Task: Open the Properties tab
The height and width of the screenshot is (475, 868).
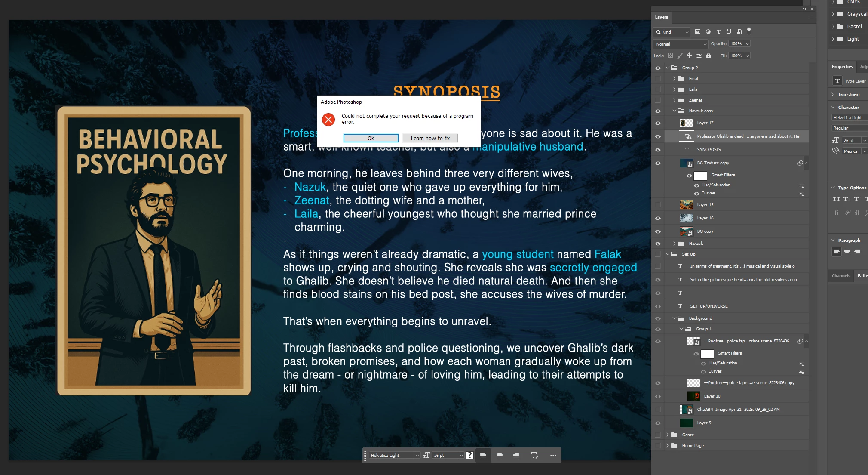Action: [x=842, y=67]
